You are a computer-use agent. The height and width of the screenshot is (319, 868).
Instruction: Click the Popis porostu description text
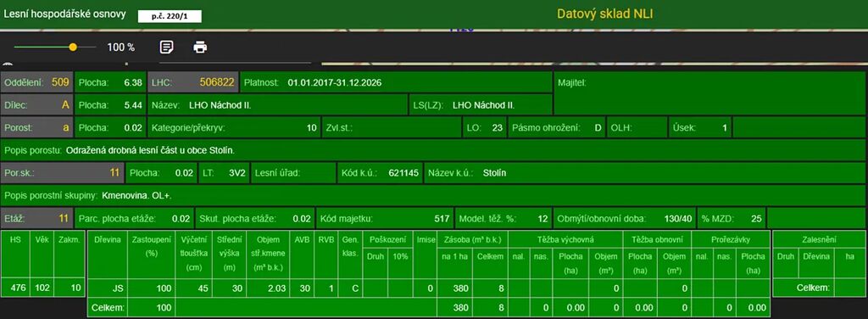pos(149,150)
